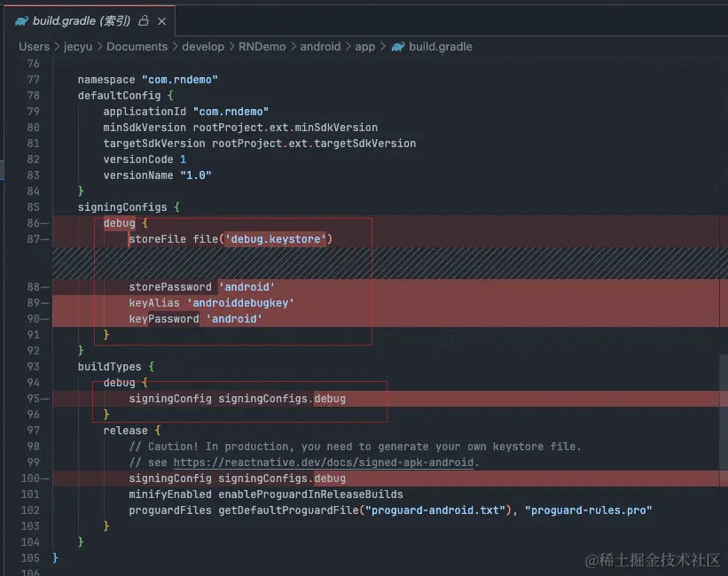Click the namespace "com.rndemo" line

click(x=148, y=80)
